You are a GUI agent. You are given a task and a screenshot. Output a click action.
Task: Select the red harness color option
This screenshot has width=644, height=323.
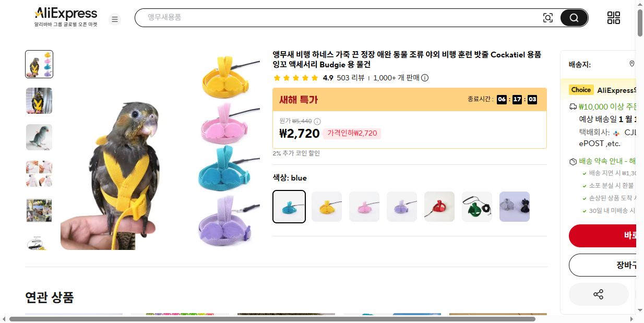tap(439, 207)
